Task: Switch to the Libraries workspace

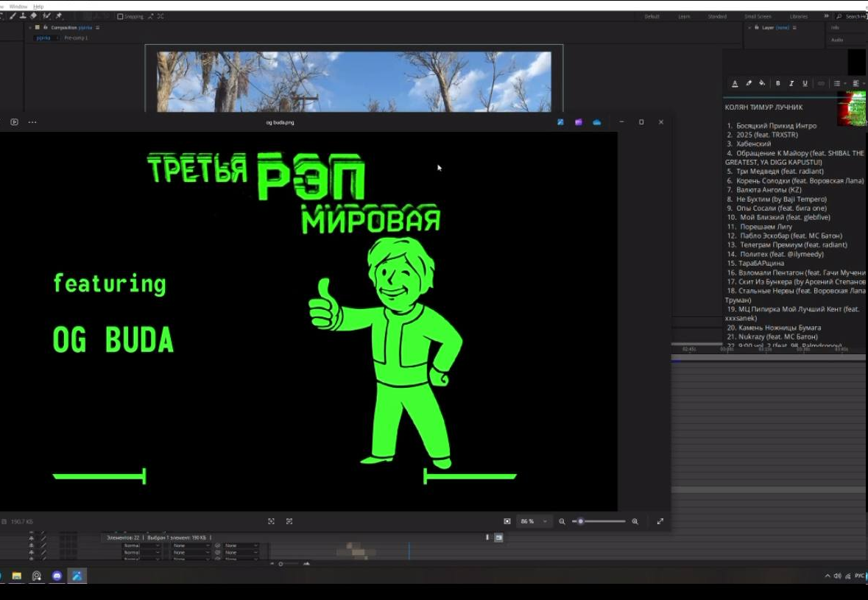Action: click(799, 17)
